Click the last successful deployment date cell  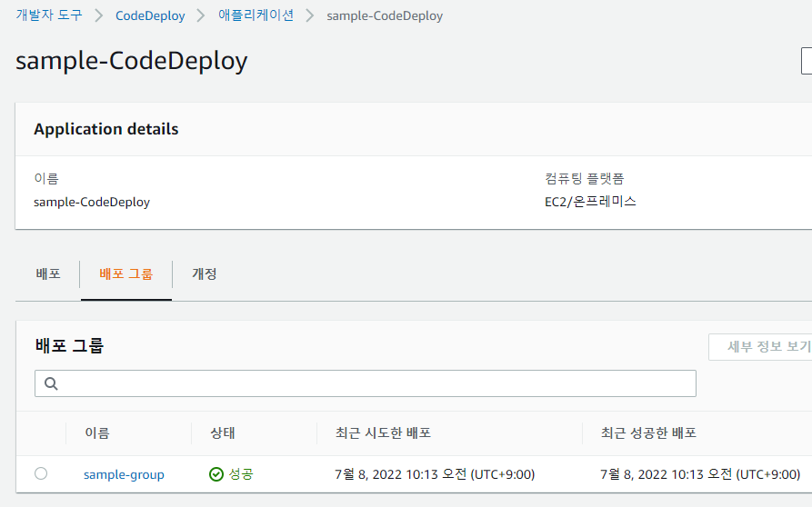(700, 474)
